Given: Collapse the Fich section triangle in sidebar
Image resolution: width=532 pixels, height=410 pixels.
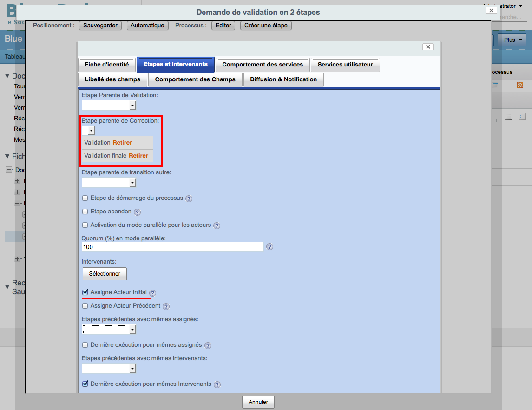Looking at the screenshot, I should point(7,157).
